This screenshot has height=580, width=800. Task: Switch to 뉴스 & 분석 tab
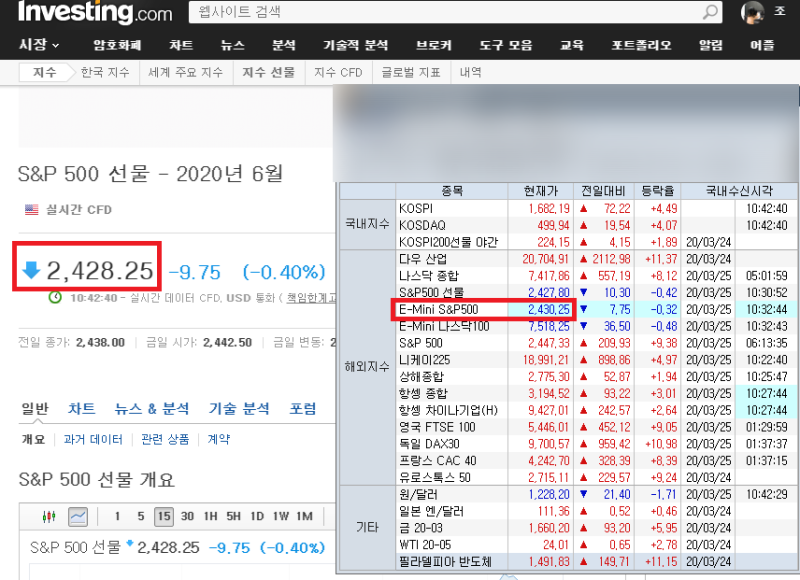[x=152, y=409]
